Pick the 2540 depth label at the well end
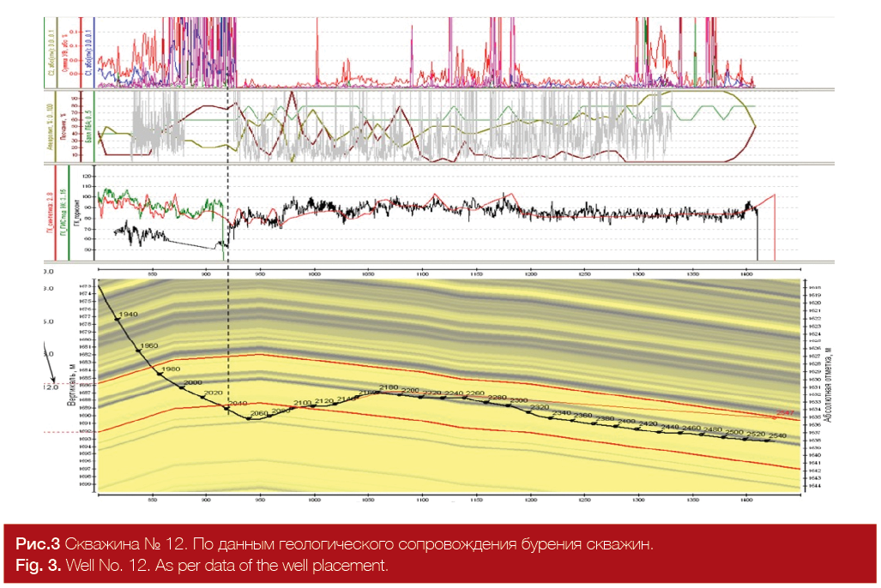The height and width of the screenshot is (588, 881). click(x=777, y=435)
